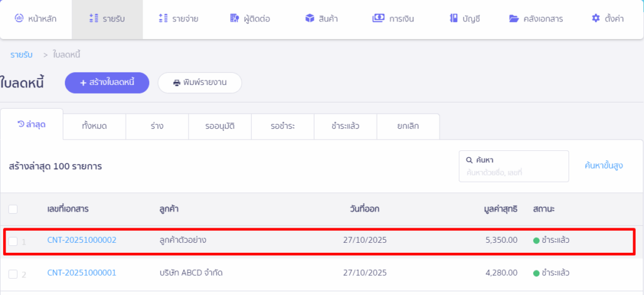
Task: Click the สินค้า product box icon
Action: pyautogui.click(x=309, y=19)
